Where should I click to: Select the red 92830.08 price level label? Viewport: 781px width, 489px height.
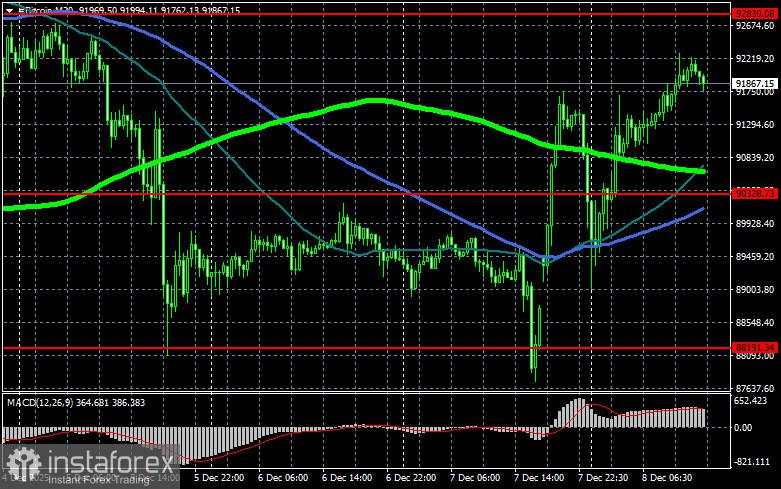tap(755, 14)
